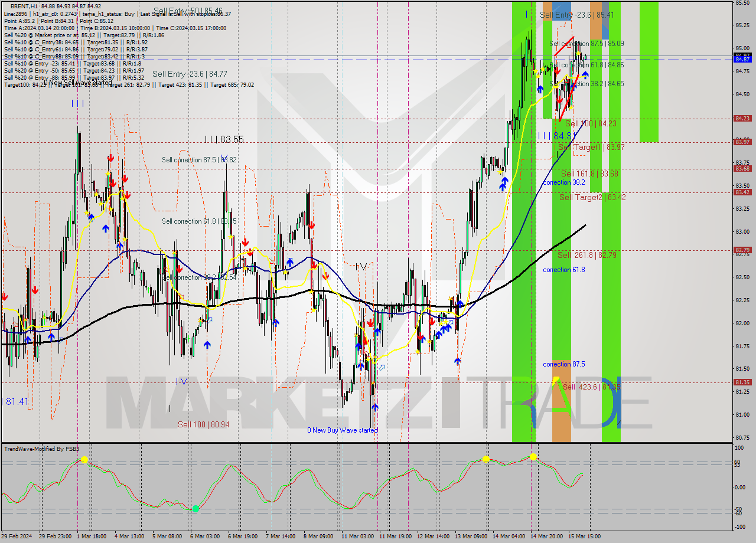This screenshot has height=543, width=756.
Task: Select 'Sell correction 38.2 | 84.65' label
Action: [586, 84]
